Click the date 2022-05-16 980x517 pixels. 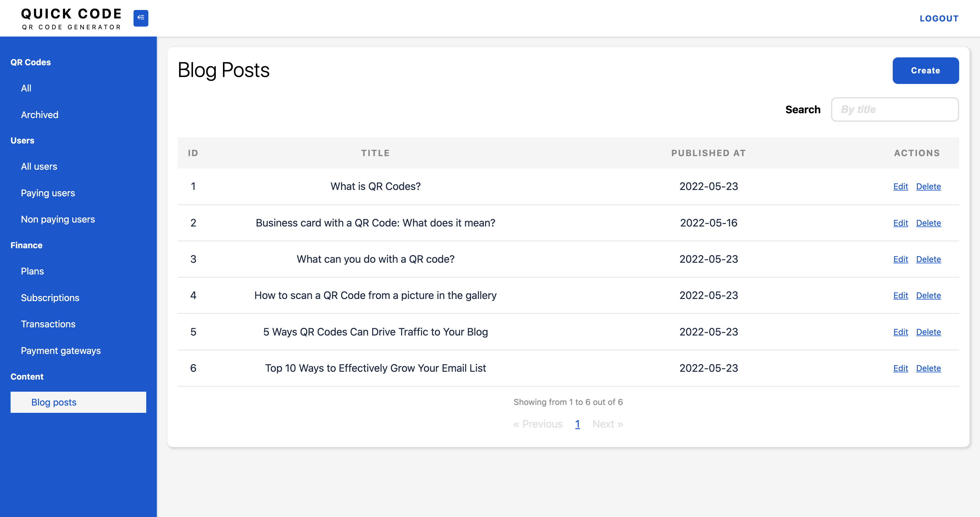708,223
